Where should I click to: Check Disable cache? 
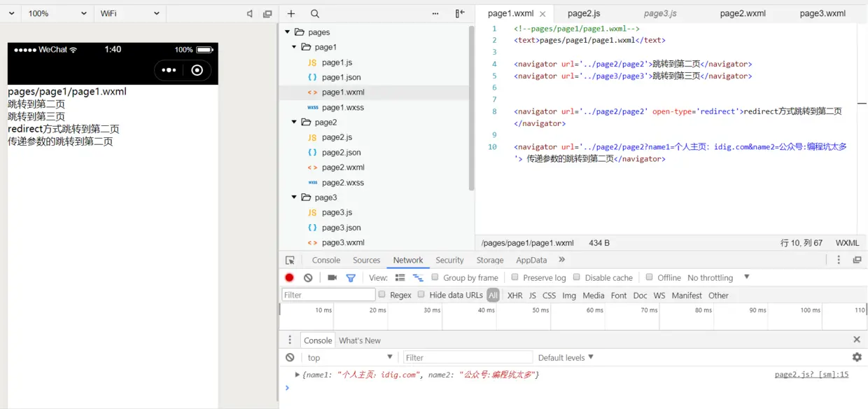(577, 277)
